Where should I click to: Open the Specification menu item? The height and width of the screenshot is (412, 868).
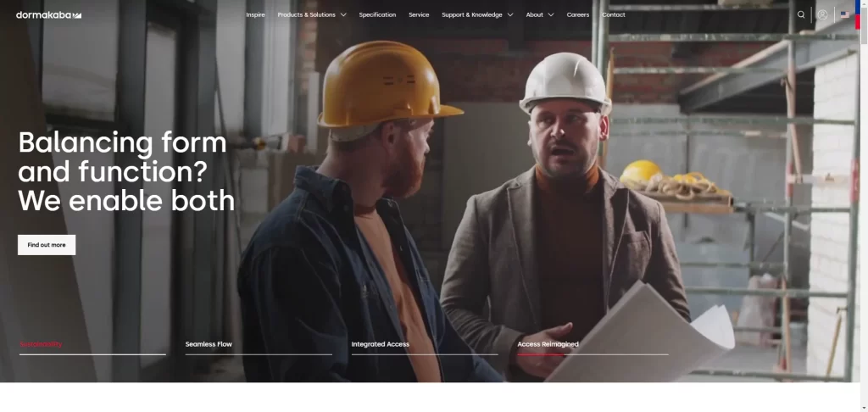tap(377, 15)
